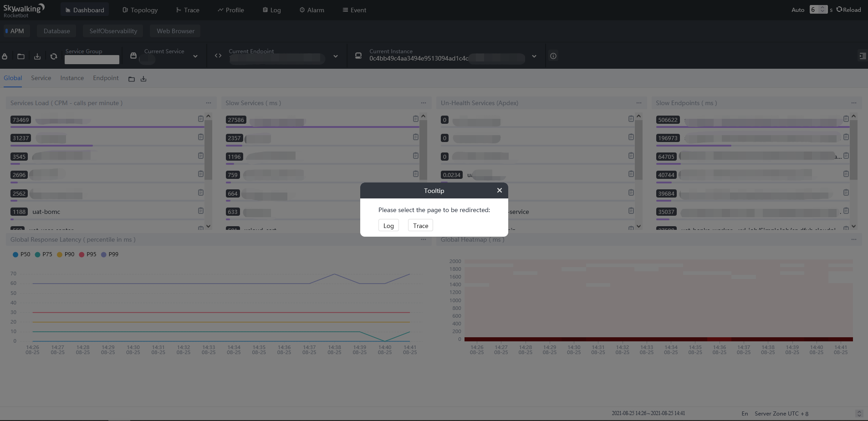The width and height of the screenshot is (868, 421).
Task: Choose Log in the redirect dialog
Action: (388, 226)
